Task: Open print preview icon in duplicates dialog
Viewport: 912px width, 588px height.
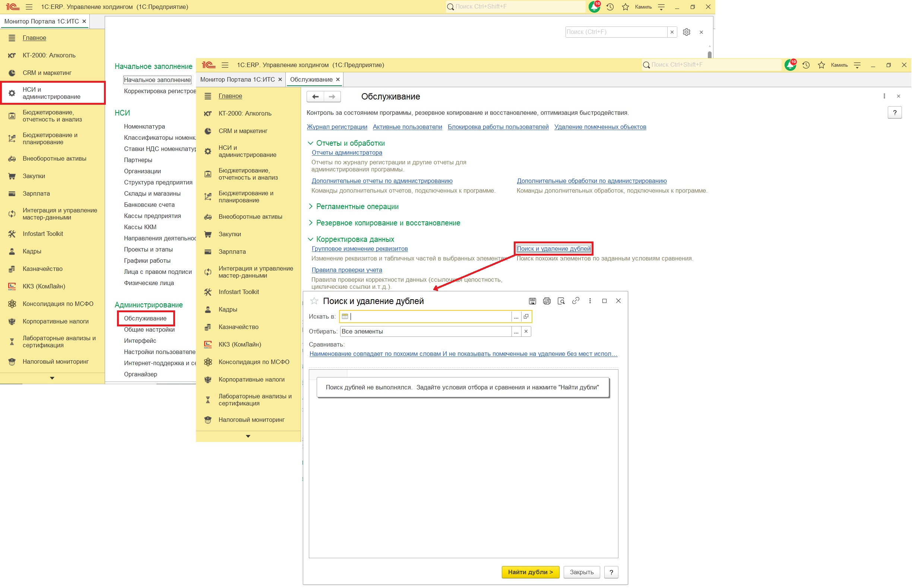Action: [x=561, y=301]
